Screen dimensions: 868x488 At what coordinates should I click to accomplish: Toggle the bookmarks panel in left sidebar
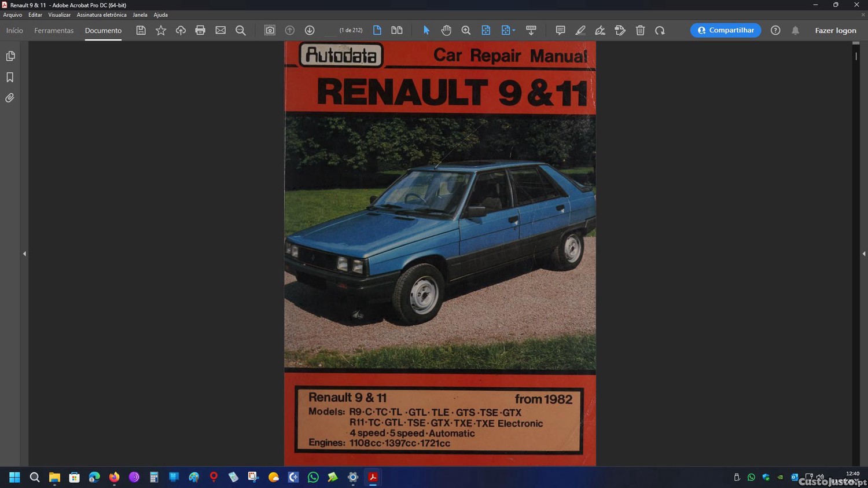10,78
